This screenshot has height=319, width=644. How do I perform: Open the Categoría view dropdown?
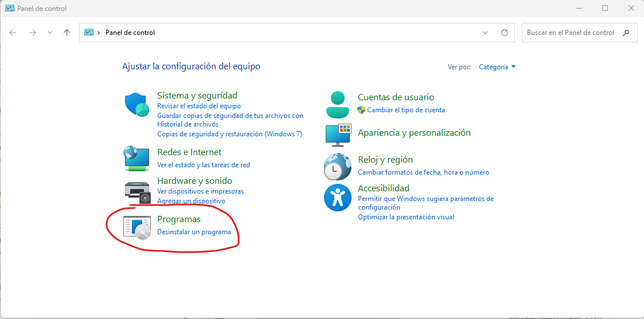[x=497, y=67]
